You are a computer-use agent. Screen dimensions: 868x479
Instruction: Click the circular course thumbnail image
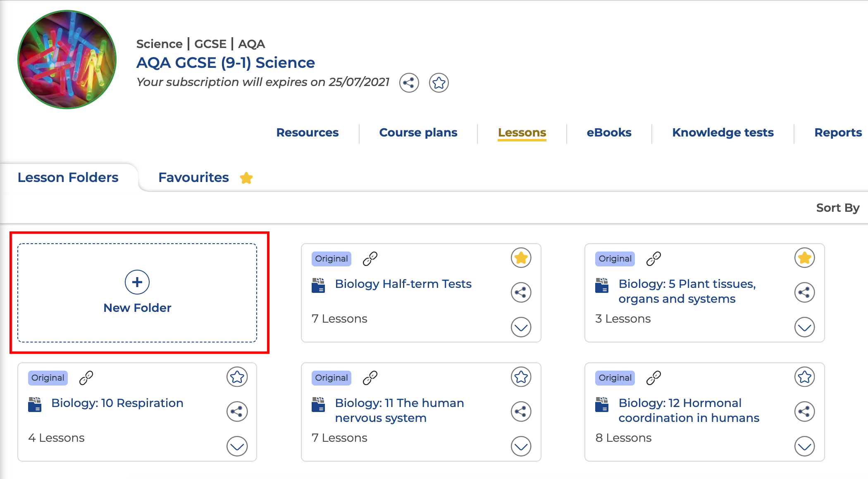point(67,60)
